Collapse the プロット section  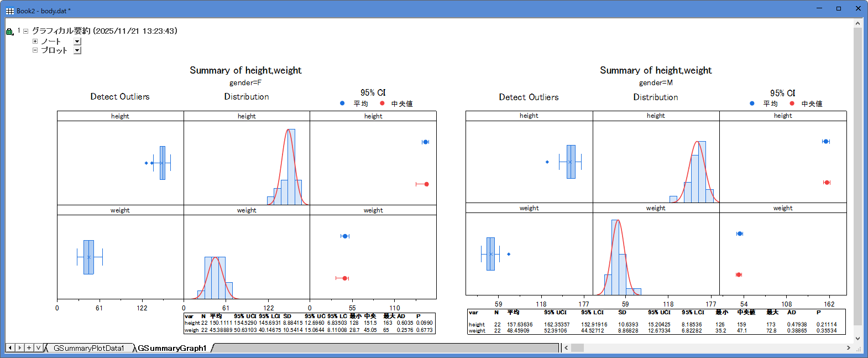(x=35, y=50)
